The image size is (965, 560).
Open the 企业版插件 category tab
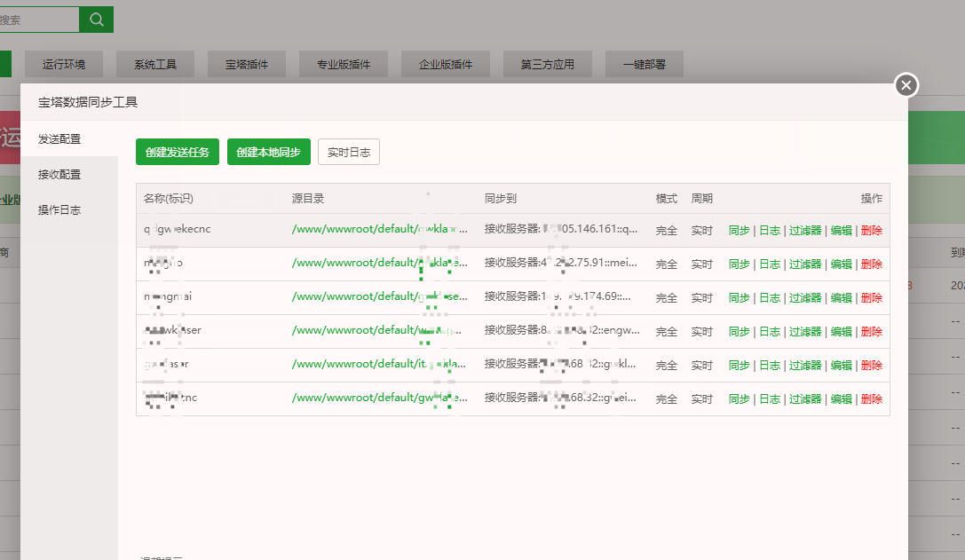446,64
